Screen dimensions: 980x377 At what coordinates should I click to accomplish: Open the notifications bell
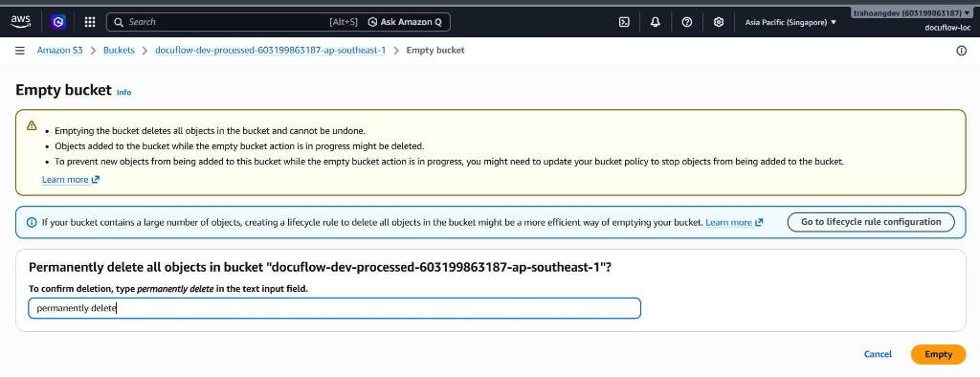pyautogui.click(x=655, y=22)
